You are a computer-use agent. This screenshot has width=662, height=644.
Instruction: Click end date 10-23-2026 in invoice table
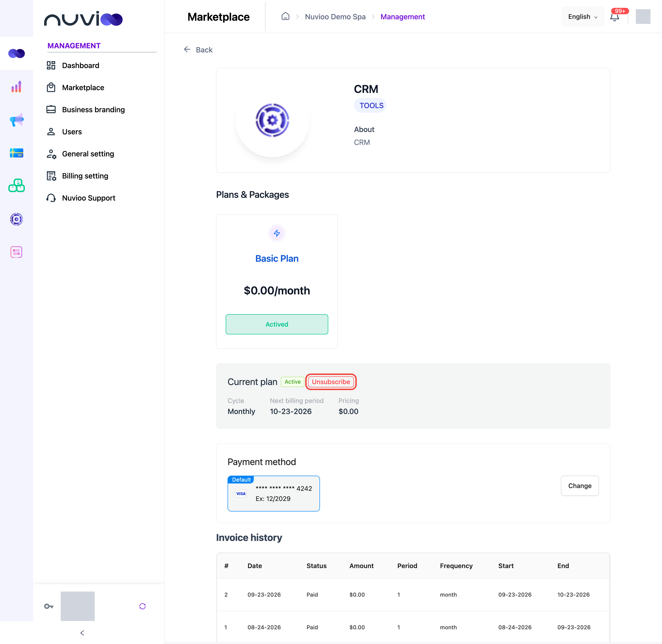tap(574, 595)
